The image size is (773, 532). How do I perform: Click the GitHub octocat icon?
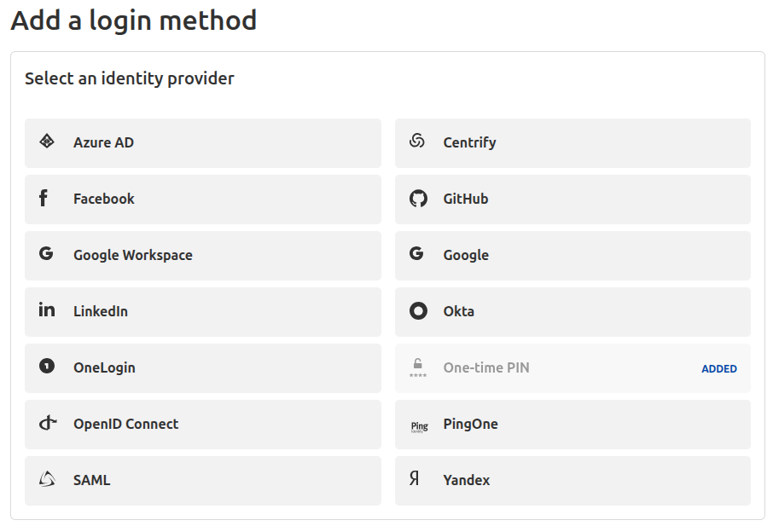[x=418, y=199]
